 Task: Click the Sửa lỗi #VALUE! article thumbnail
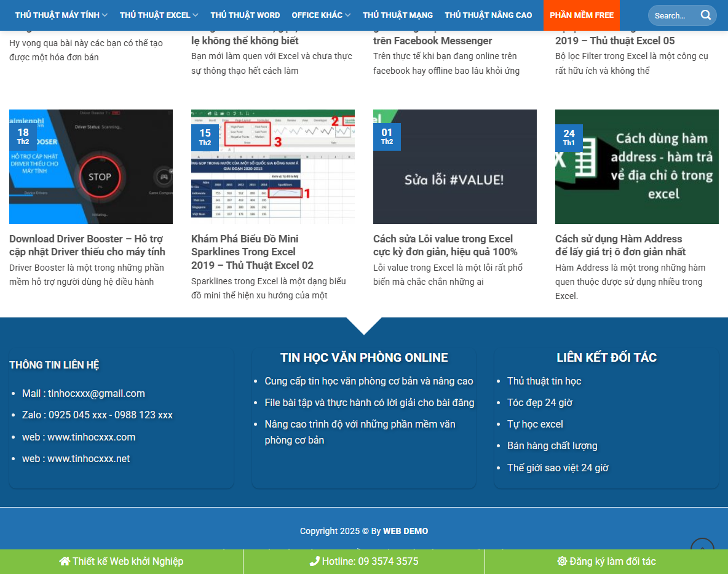(454, 166)
